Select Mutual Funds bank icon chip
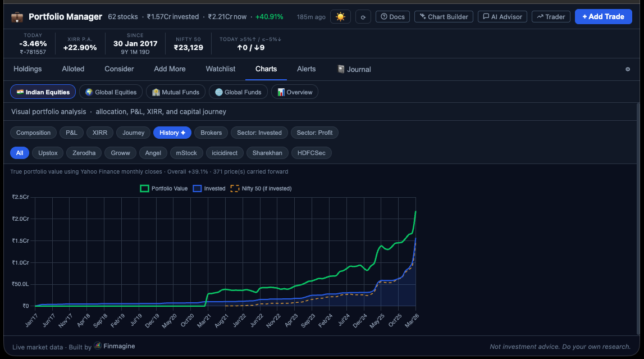644x359 pixels. (175, 92)
